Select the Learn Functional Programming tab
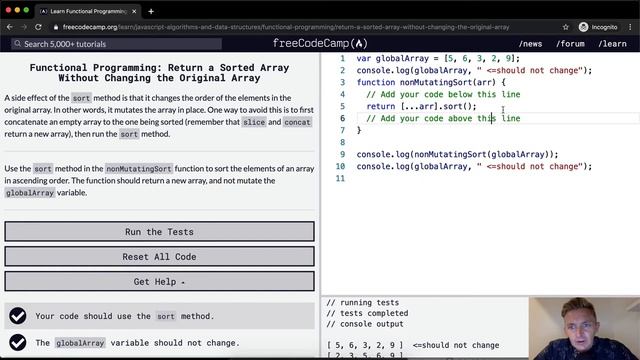This screenshot has height=360, width=640. (88, 11)
